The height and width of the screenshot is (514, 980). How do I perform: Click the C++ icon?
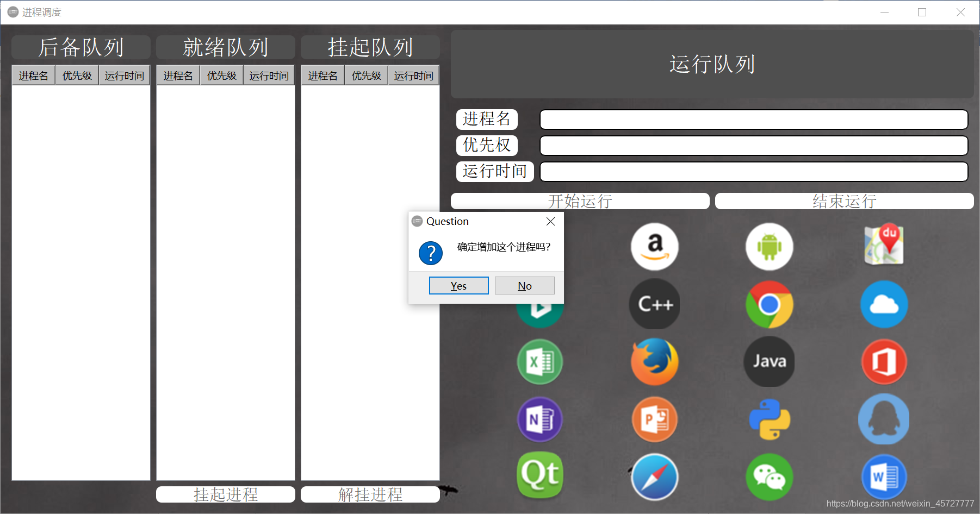tap(655, 304)
